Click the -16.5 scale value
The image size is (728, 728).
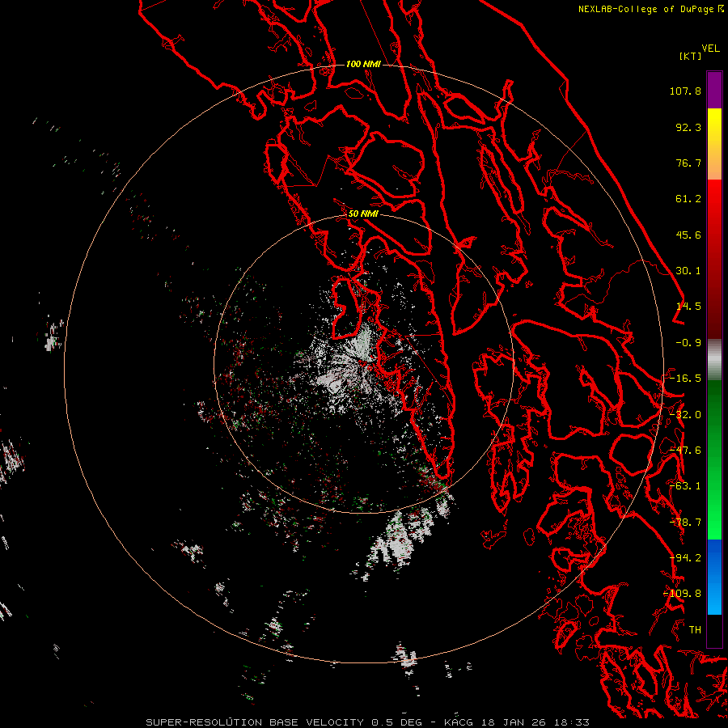pos(685,379)
